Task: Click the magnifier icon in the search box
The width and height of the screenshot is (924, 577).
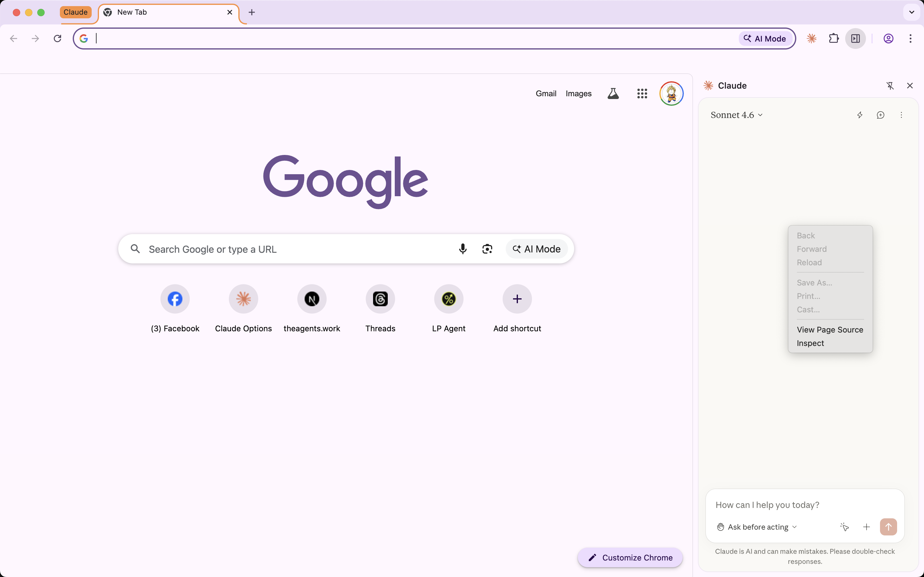Action: pos(135,249)
